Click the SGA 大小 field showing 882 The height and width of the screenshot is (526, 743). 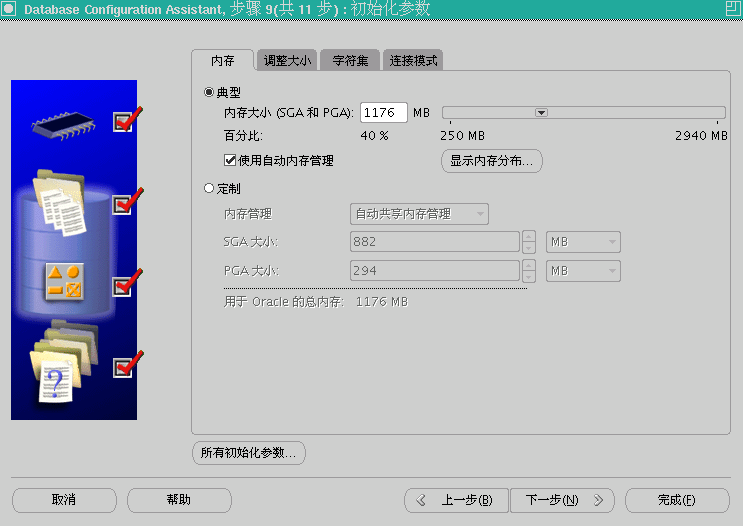click(435, 242)
